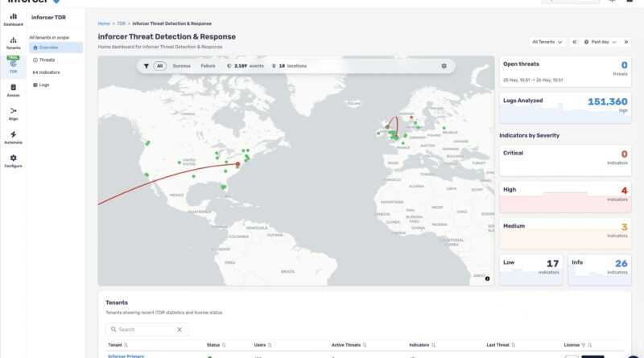Focus the tenant Search field

(x=147, y=329)
